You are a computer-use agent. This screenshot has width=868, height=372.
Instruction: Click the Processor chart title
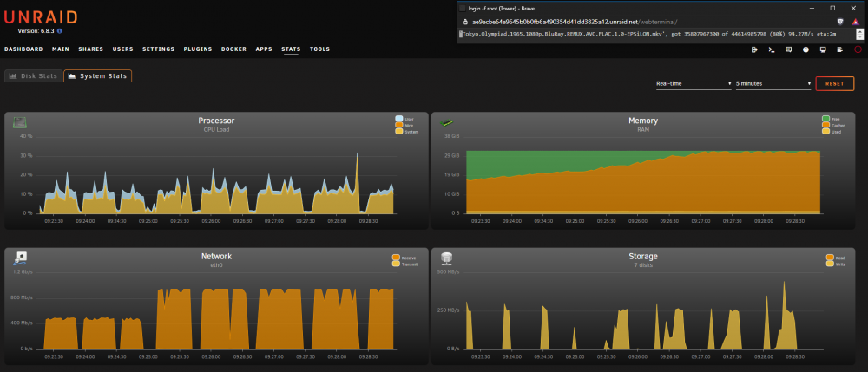[216, 121]
